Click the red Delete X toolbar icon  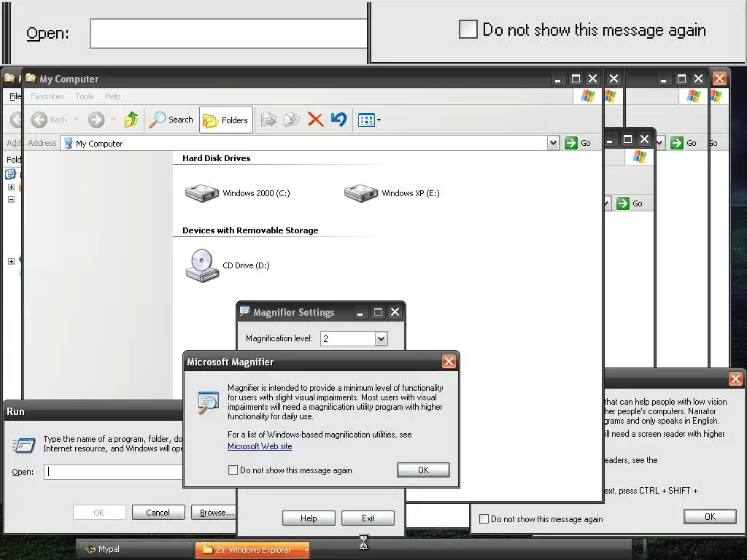click(x=315, y=119)
